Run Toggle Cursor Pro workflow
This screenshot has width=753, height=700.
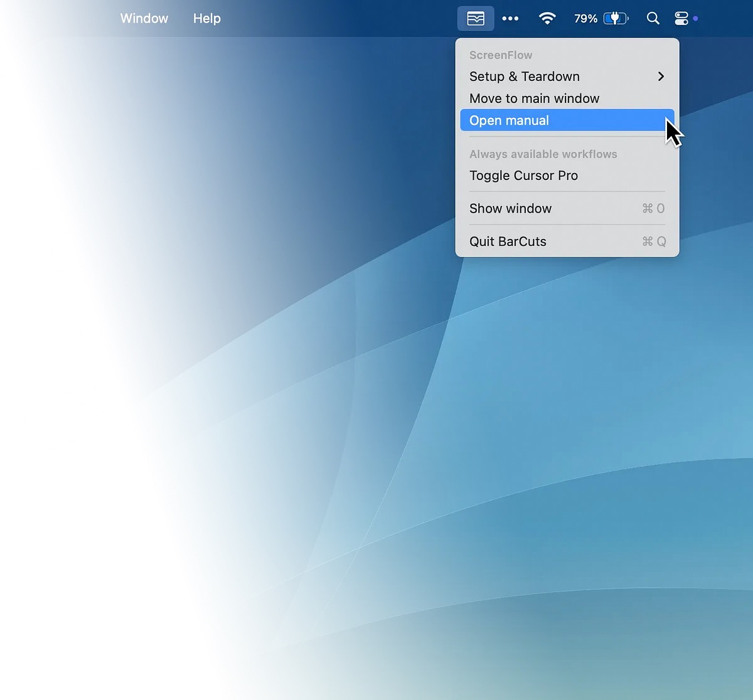567,176
